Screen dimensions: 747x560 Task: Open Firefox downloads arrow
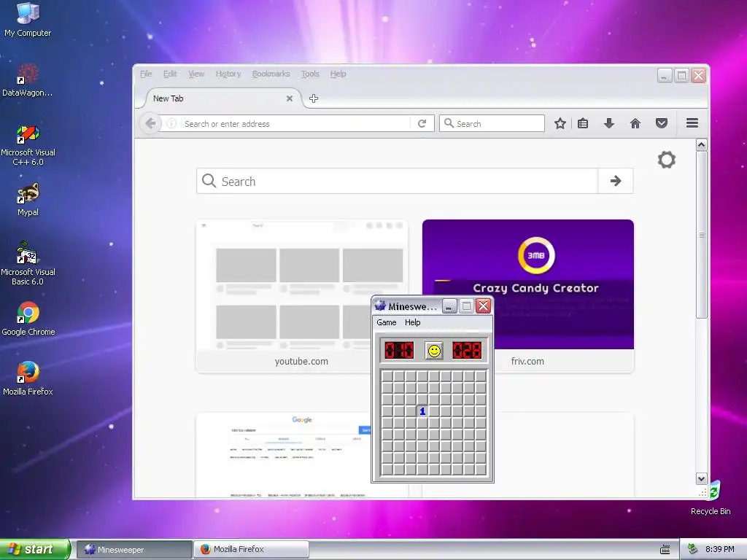tap(609, 124)
